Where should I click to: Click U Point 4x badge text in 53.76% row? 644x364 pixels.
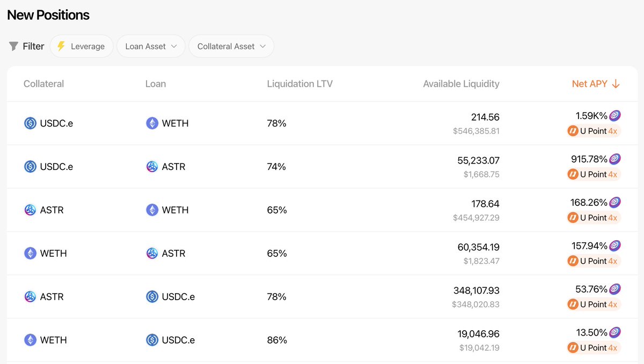(x=599, y=304)
